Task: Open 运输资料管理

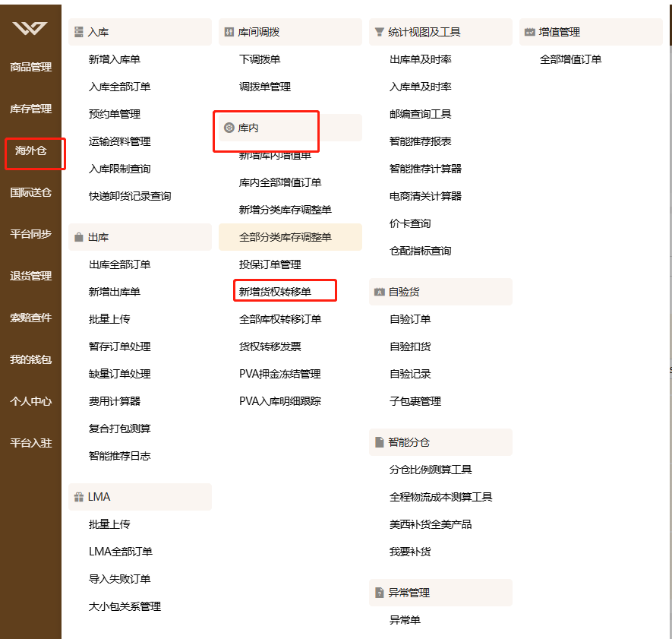Action: [x=119, y=141]
